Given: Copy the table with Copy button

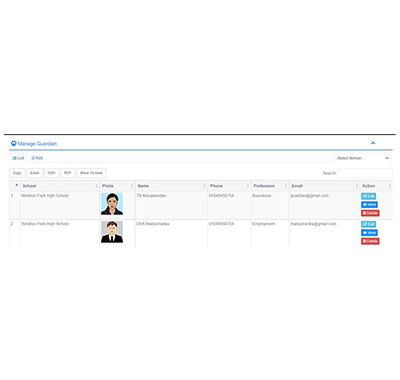Looking at the screenshot, I should click(17, 173).
